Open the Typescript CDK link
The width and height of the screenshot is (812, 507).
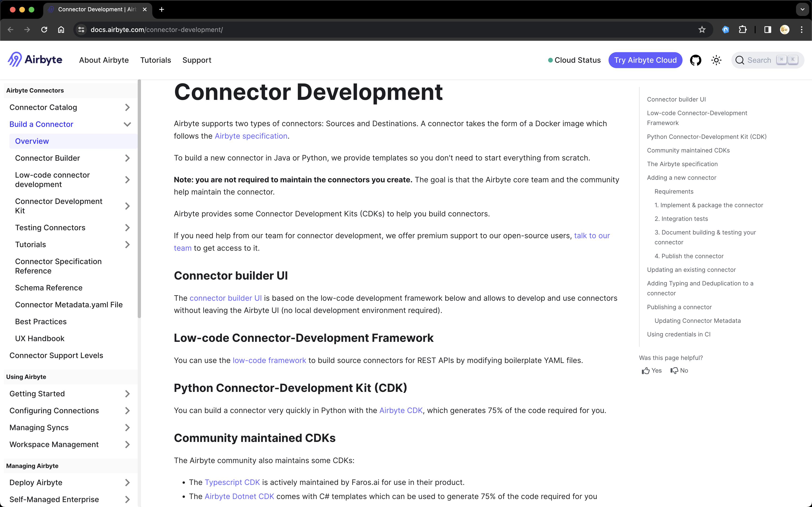point(232,482)
